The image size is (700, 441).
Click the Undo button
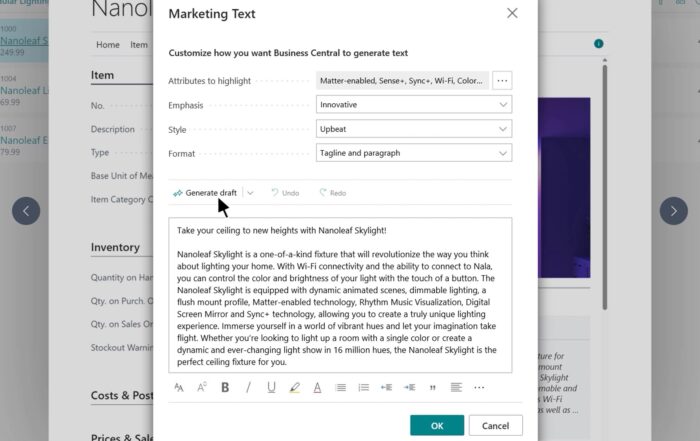point(285,193)
